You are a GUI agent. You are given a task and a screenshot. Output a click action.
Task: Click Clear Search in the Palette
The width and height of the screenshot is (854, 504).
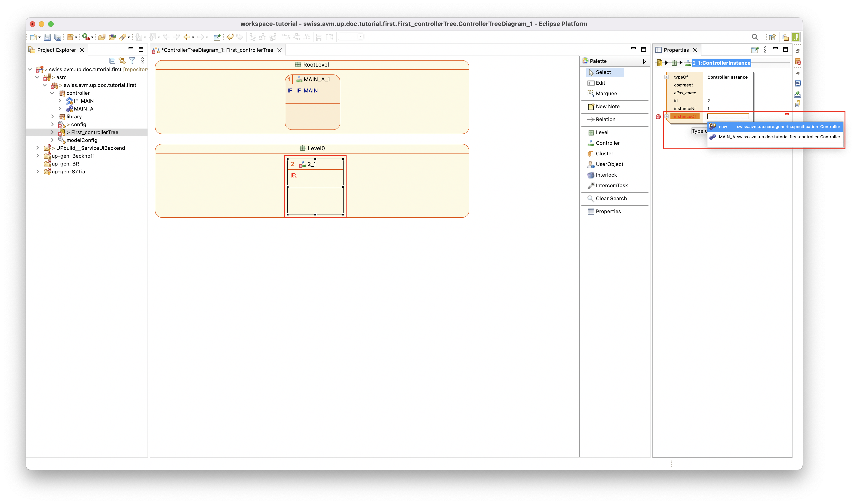pyautogui.click(x=611, y=198)
